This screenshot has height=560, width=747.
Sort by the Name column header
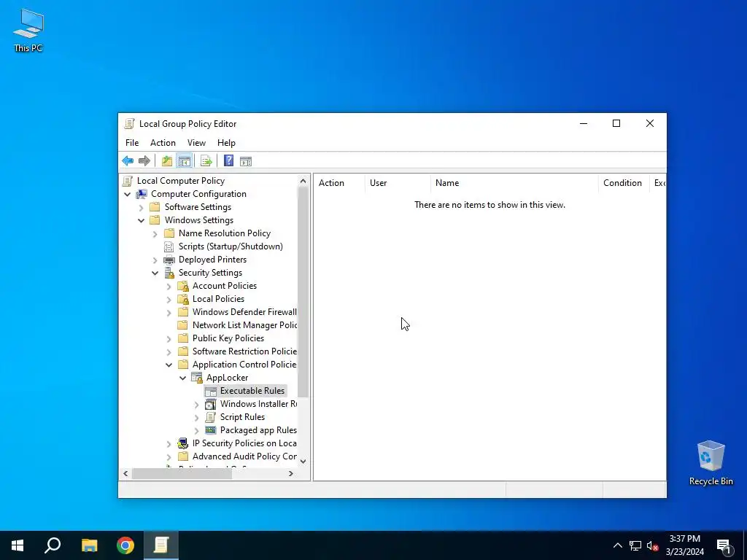coord(514,183)
